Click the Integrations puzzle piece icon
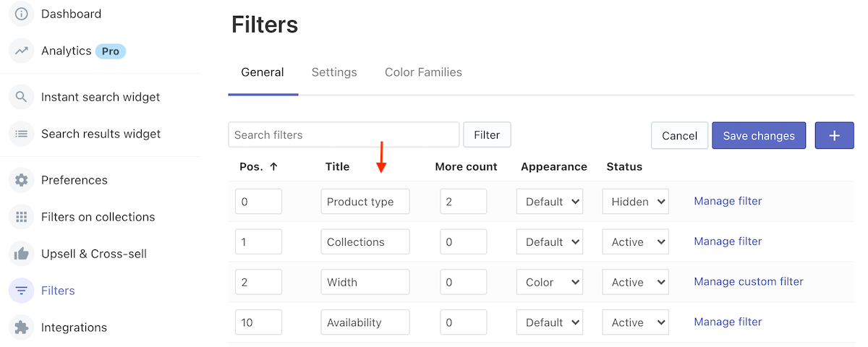The image size is (868, 347). 22,327
